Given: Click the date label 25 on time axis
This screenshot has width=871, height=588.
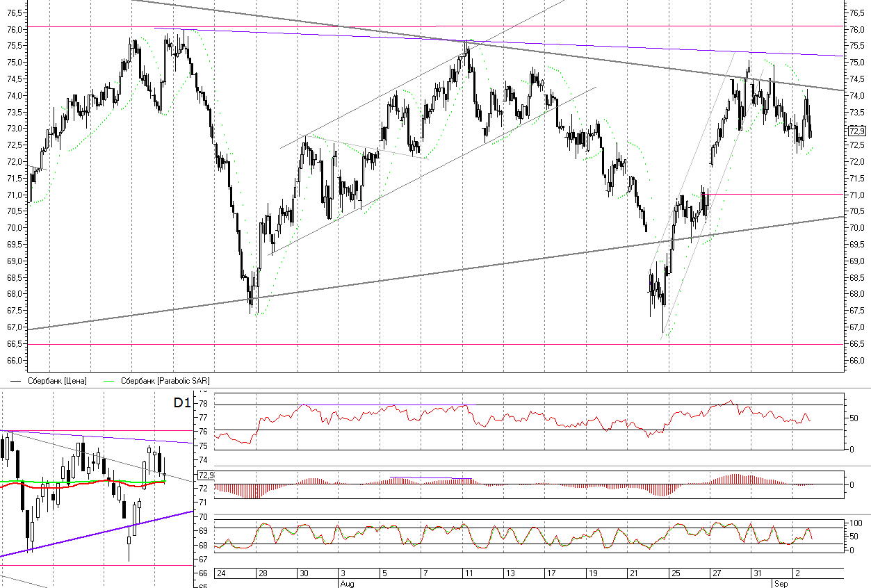Looking at the screenshot, I should tap(676, 574).
